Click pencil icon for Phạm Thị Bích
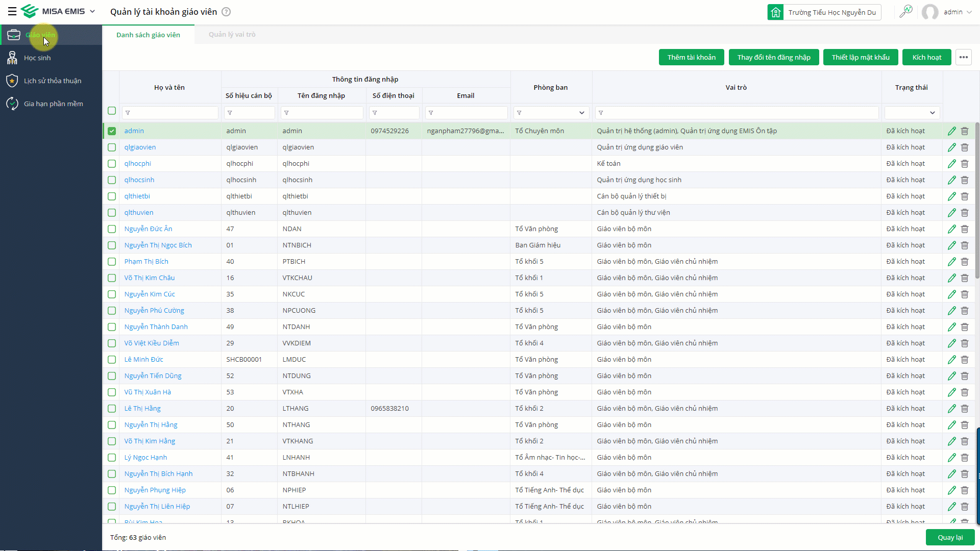 coord(952,262)
